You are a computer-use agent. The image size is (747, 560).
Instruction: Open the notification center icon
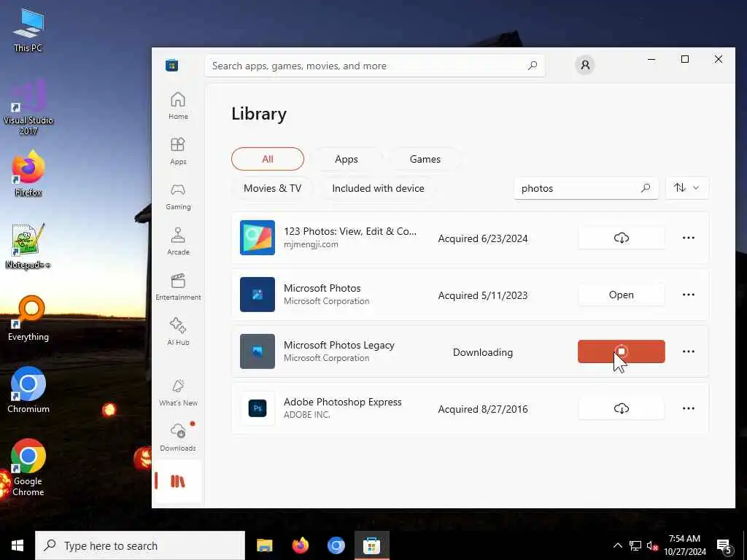click(724, 546)
